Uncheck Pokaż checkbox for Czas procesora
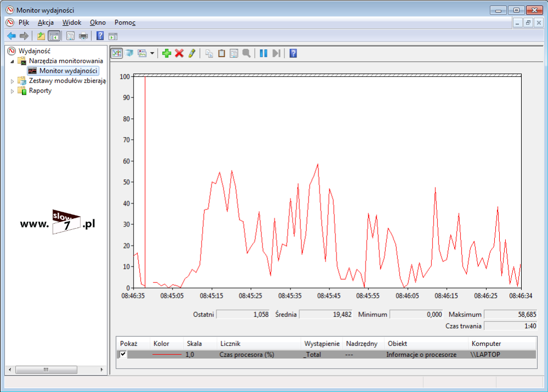548x392 pixels. click(123, 354)
